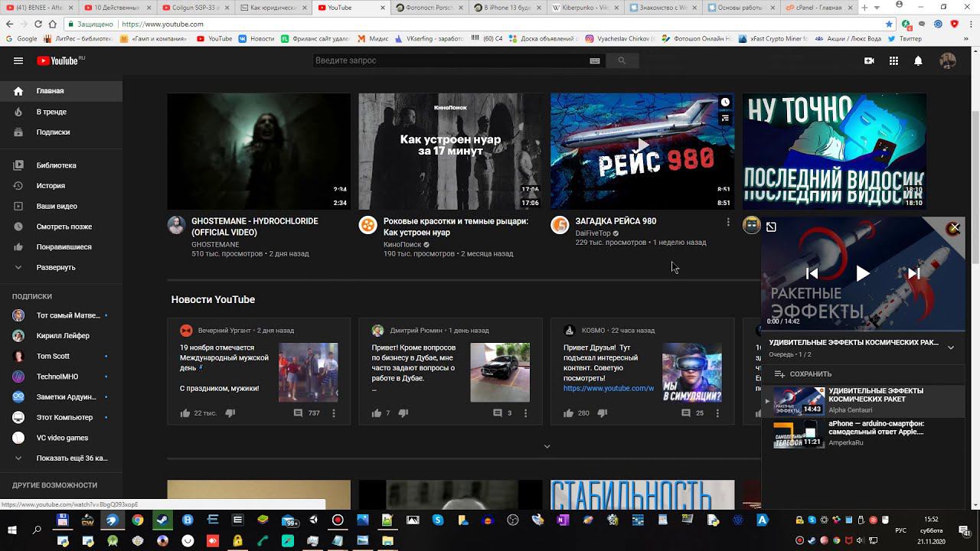The height and width of the screenshot is (551, 980).
Task: Close the miniplayer
Action: (x=954, y=227)
